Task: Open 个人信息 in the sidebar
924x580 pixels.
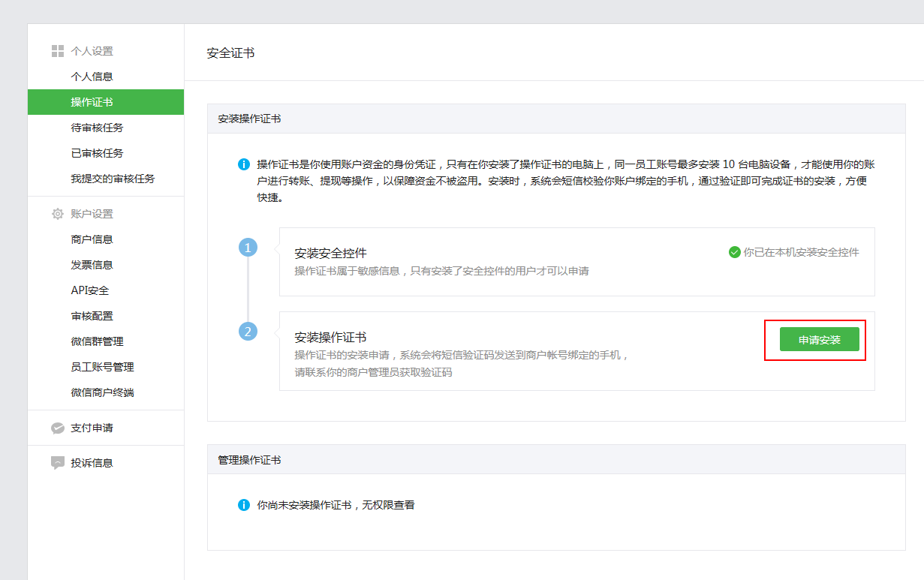Action: 92,77
